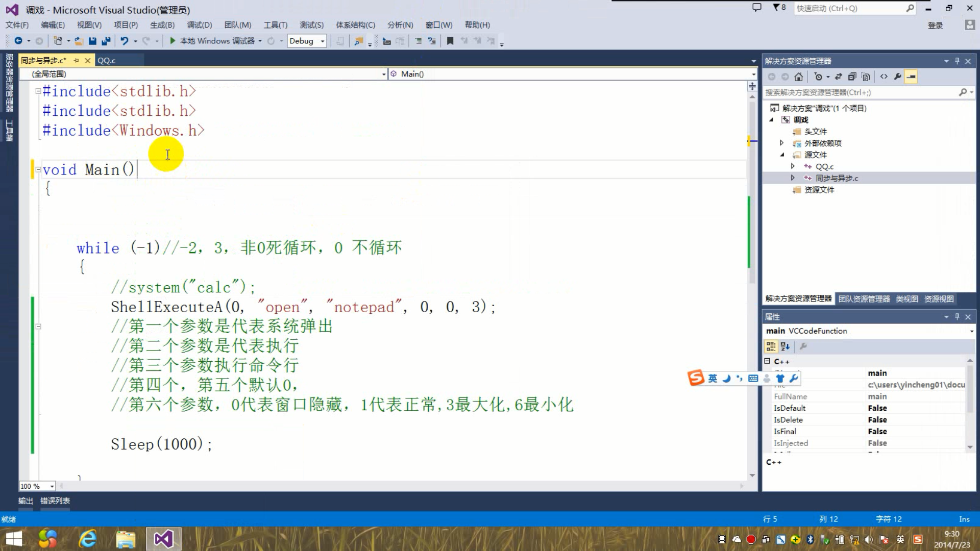The height and width of the screenshot is (551, 980).
Task: Click the Undo arrow icon
Action: [x=124, y=41]
